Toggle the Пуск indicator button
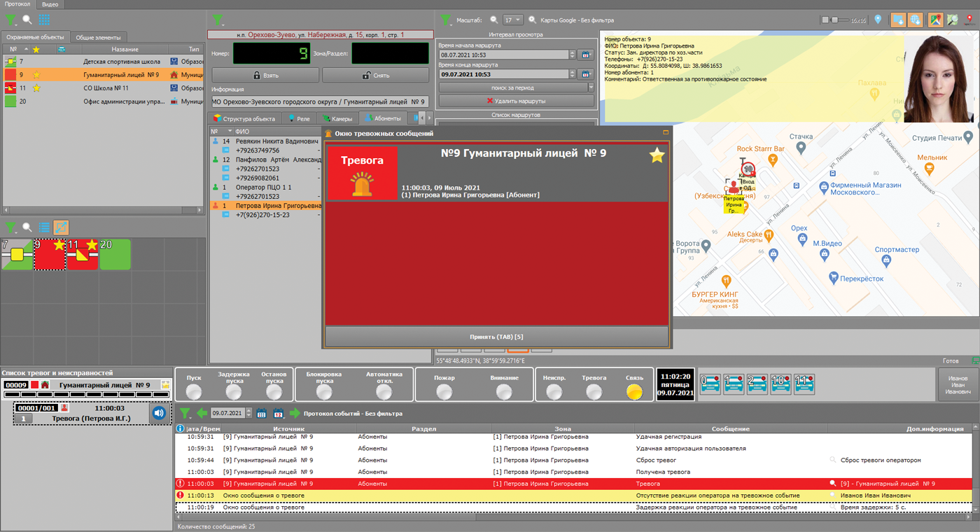 (194, 392)
